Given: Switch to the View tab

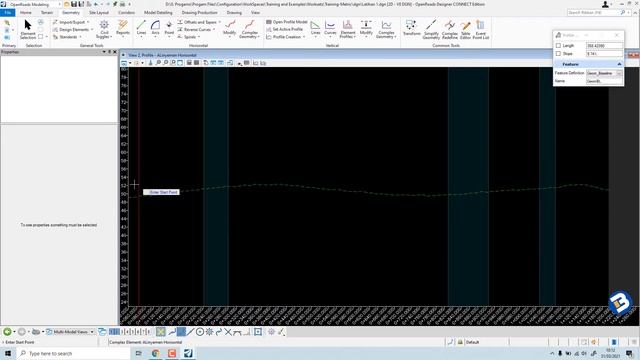Looking at the screenshot, I should pos(255,13).
